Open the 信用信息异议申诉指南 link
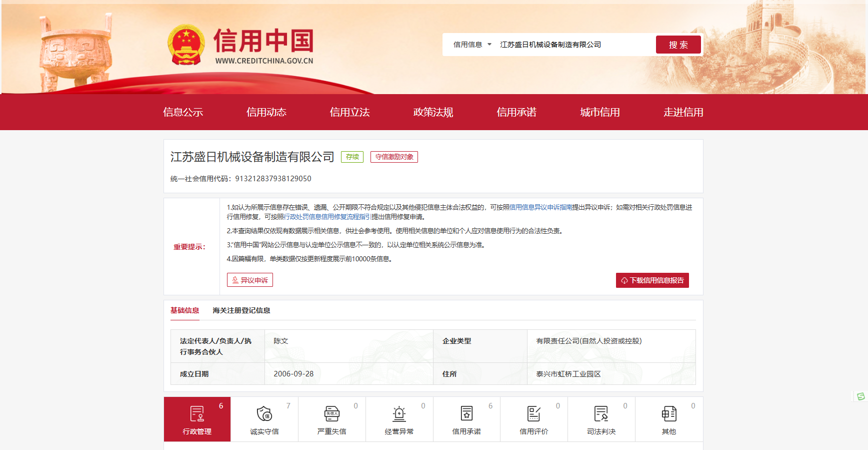Screen dimensions: 868x450 pyautogui.click(x=540, y=207)
